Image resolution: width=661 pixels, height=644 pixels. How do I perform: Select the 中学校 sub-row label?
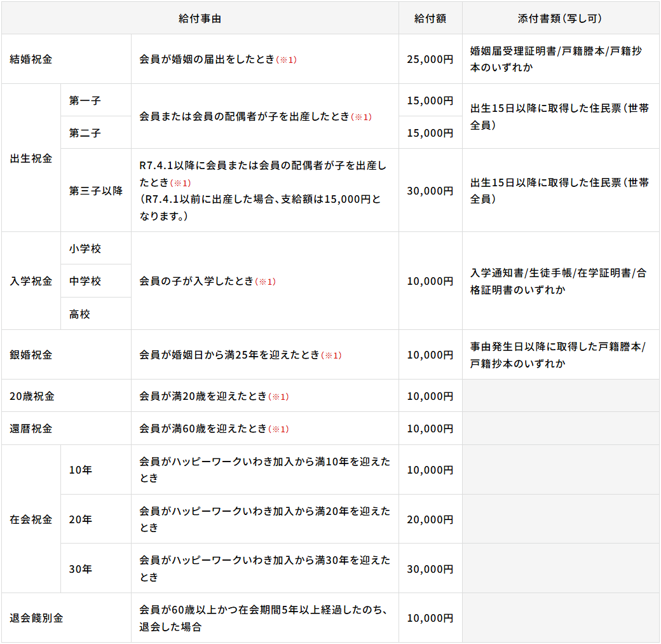click(85, 281)
